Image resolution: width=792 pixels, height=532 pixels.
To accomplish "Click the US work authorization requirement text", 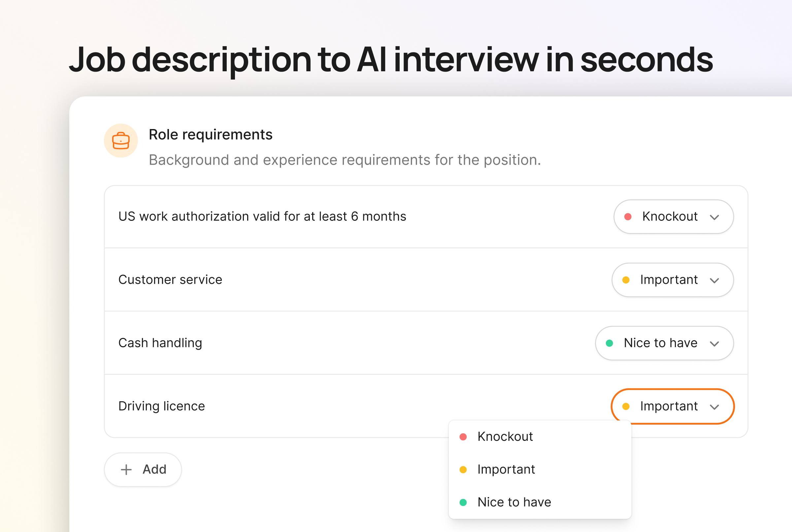I will tap(262, 216).
